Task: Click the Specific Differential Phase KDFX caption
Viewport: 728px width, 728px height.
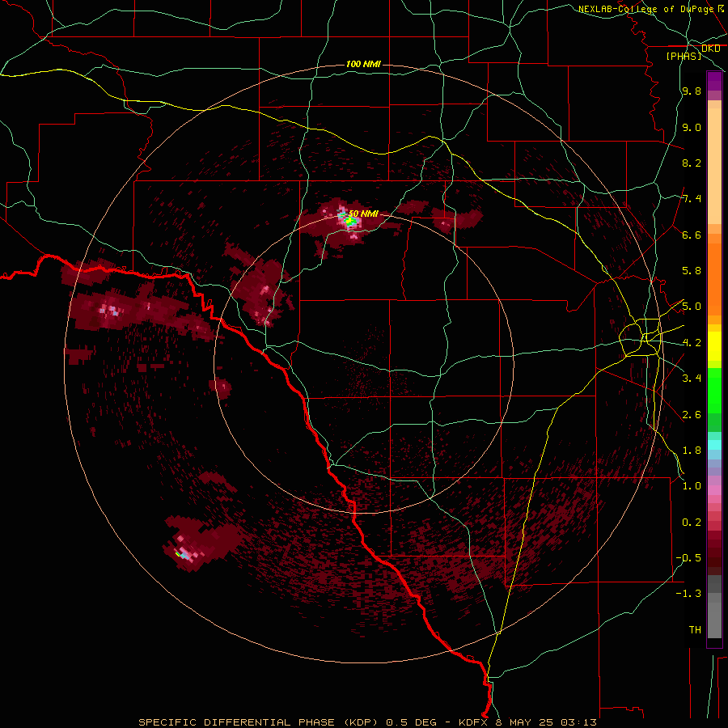Action: [367, 722]
